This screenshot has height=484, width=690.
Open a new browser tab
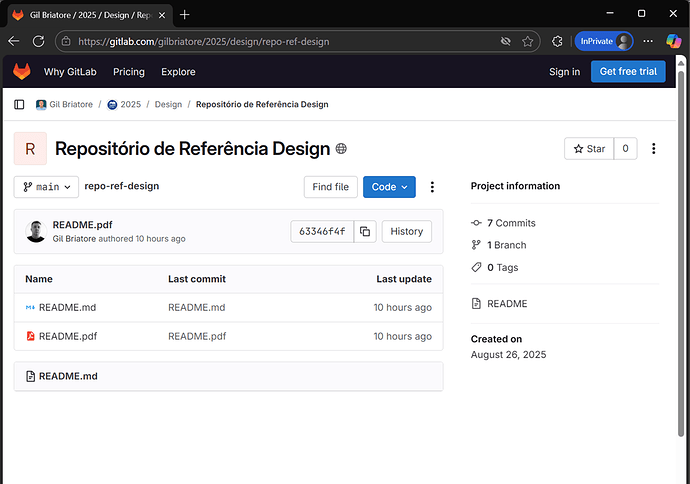pos(184,14)
